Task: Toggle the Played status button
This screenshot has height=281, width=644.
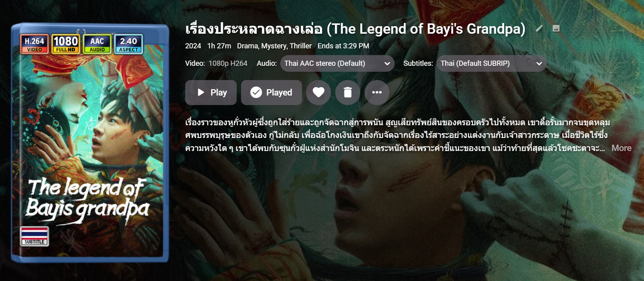Action: click(x=272, y=92)
